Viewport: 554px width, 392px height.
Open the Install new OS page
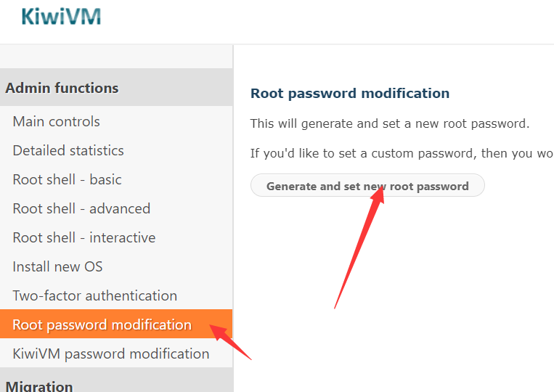point(57,266)
